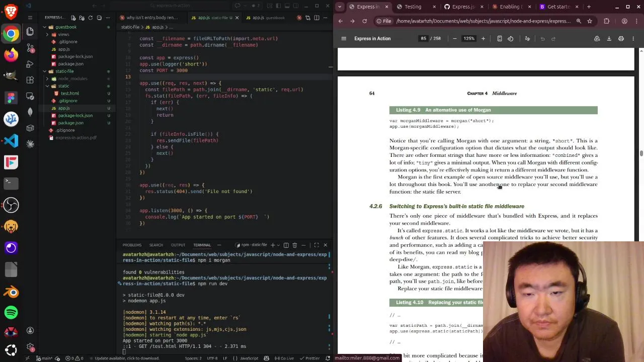This screenshot has height=362, width=644.
Task: Kill terminal with trash icon
Action: pos(295,245)
